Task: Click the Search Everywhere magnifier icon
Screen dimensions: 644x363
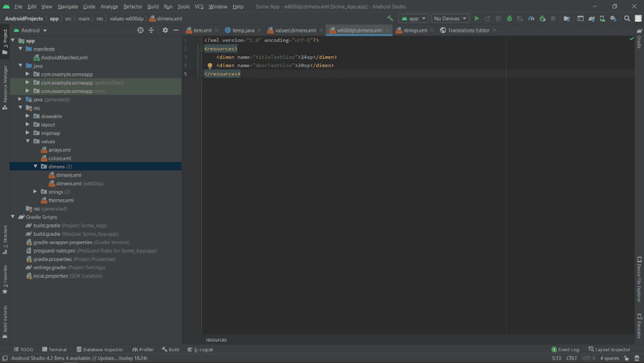Action: point(627,18)
